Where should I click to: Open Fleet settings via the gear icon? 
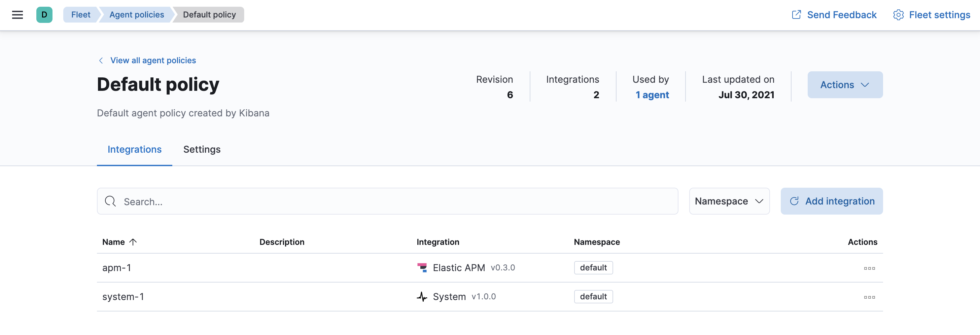(899, 15)
